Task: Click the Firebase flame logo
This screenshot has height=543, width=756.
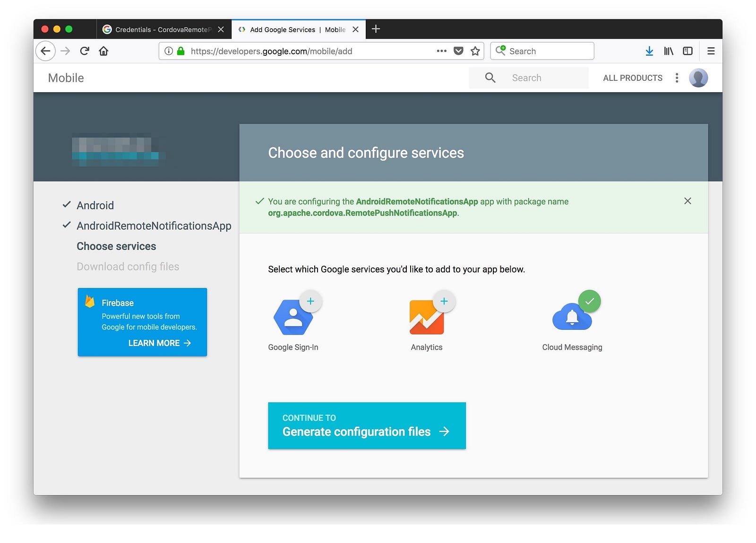Action: 90,302
